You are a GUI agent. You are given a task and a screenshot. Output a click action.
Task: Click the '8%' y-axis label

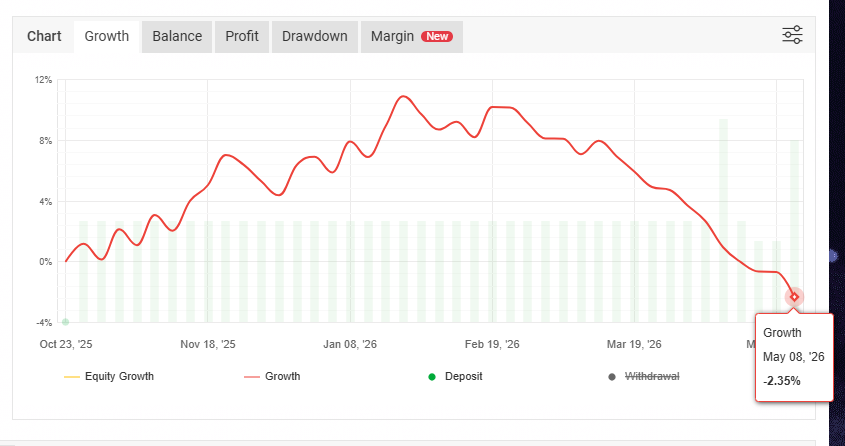46,141
